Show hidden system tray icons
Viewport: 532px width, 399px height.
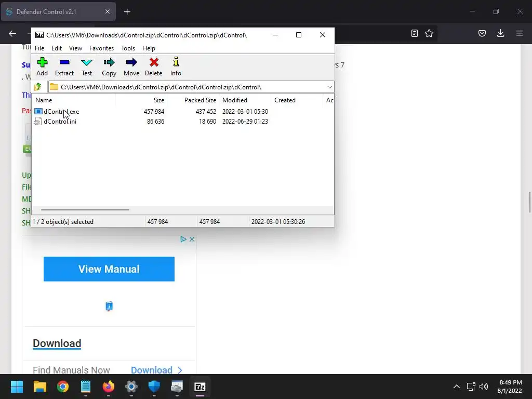(457, 387)
